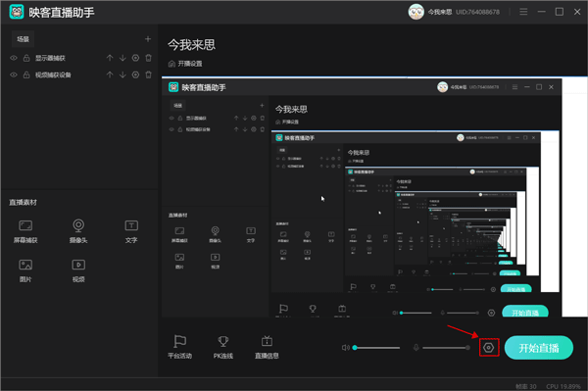Viewport: 588px width, 391px height.
Task: Open 直播信息 live info
Action: click(x=267, y=347)
